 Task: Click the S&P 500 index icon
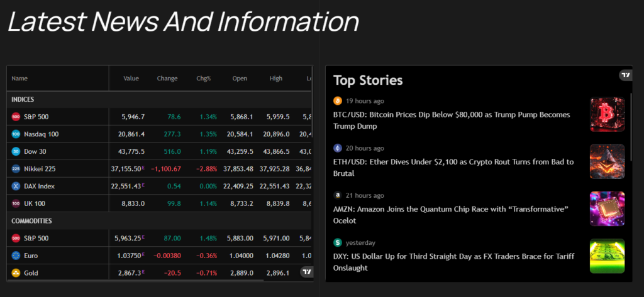tap(16, 117)
